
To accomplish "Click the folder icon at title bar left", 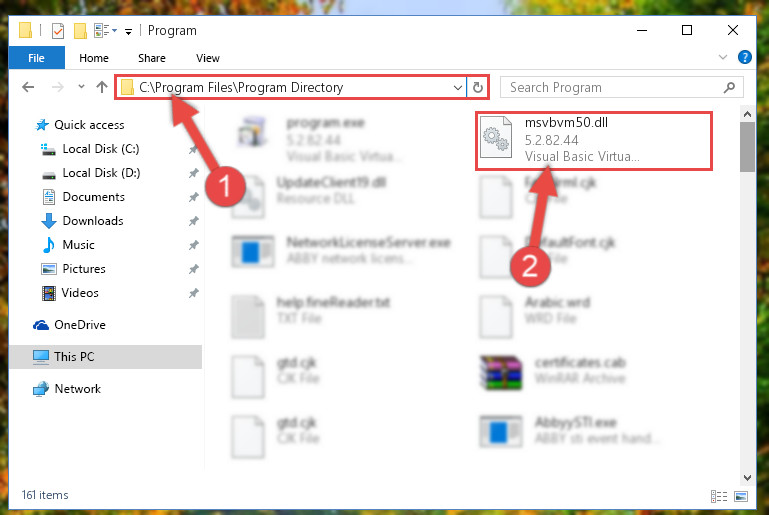I will tap(26, 30).
